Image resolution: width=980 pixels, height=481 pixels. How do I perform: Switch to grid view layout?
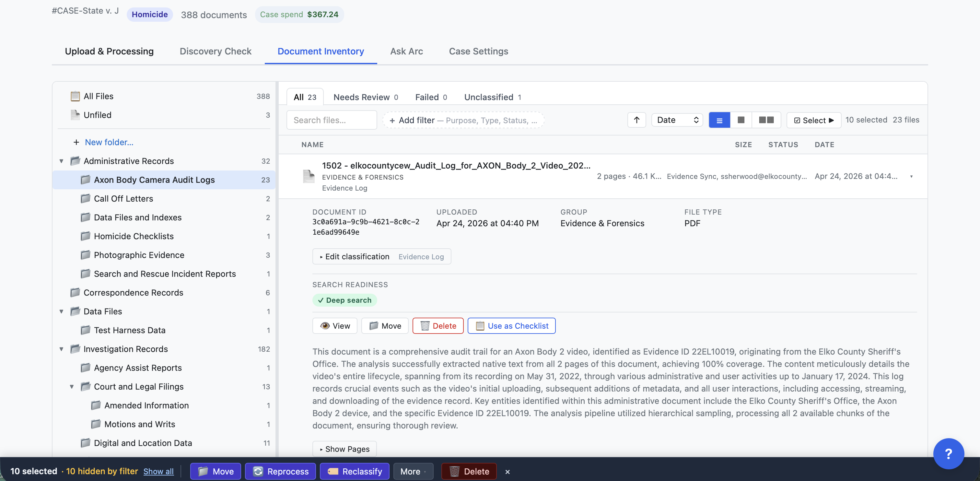741,120
